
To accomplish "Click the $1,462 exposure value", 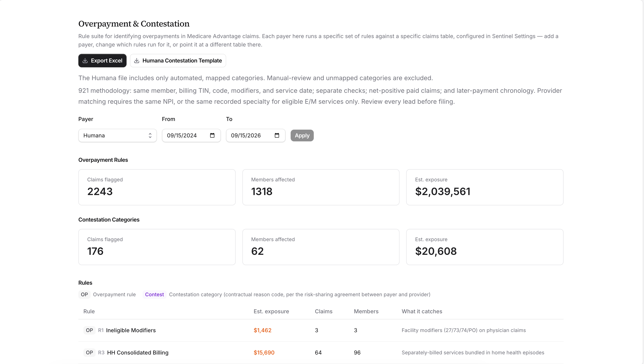I will [262, 330].
